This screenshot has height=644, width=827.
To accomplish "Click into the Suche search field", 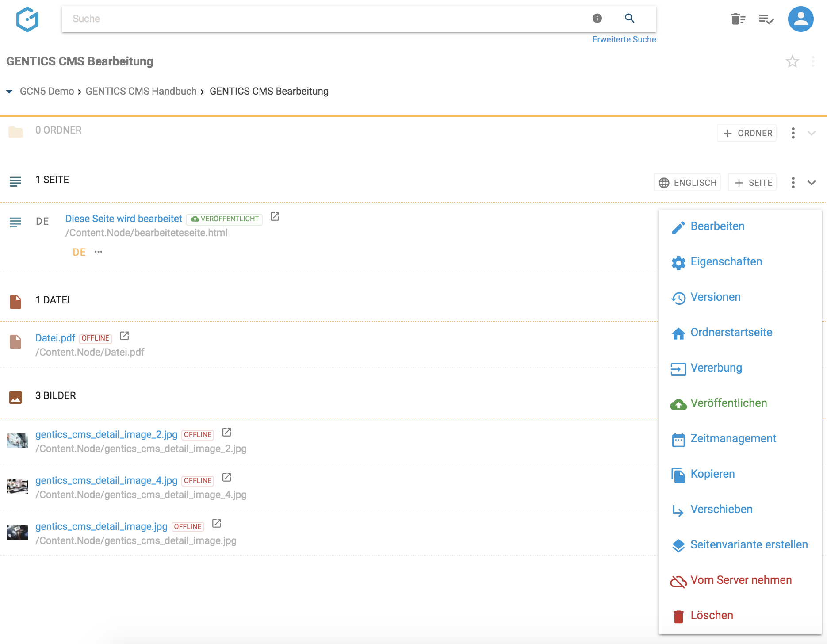I will 327,19.
